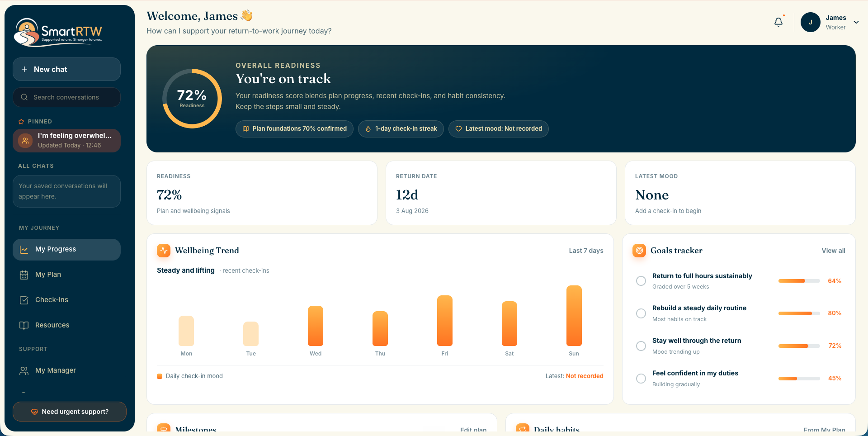Toggle goal Return to full hours sustainably
The height and width of the screenshot is (436, 868).
point(641,281)
